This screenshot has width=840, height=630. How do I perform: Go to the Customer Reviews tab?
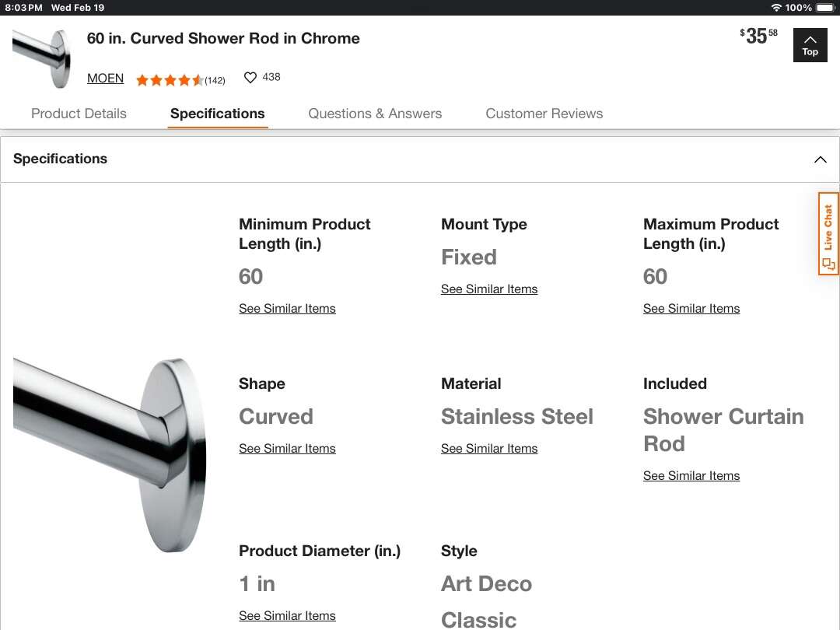[544, 114]
